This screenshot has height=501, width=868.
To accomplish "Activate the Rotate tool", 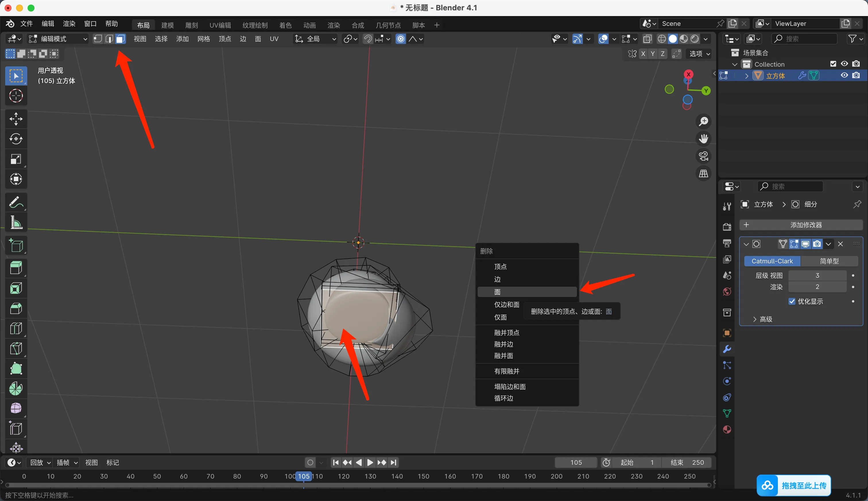I will point(16,139).
